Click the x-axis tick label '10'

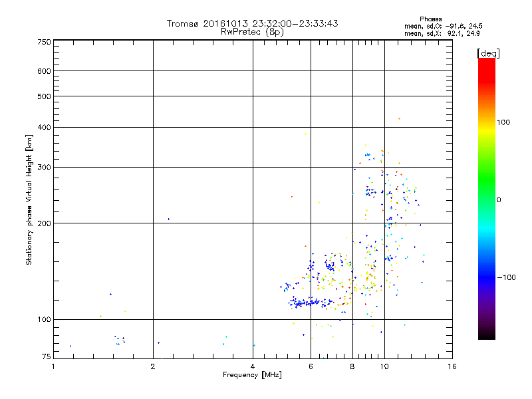tap(384, 366)
